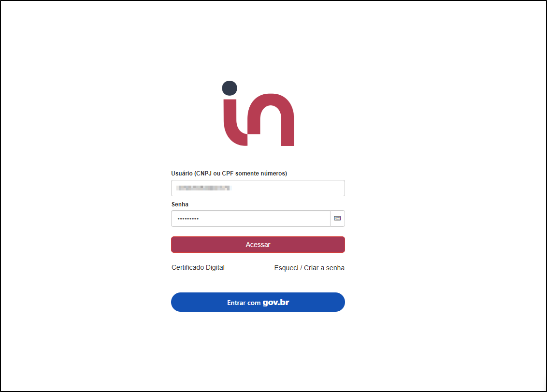Click the "Usuário (CNPJ ou CPF somente números)" label

tap(229, 174)
